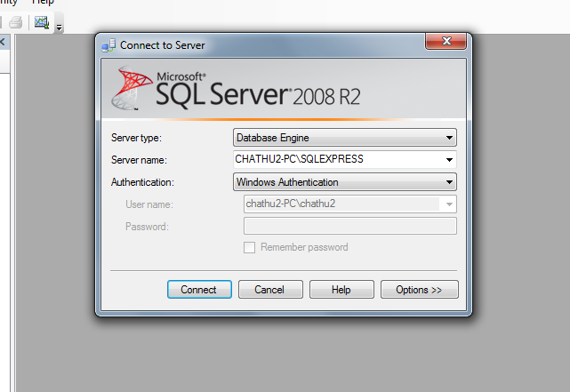Expand the Server type dropdown
The image size is (570, 392).
pos(449,138)
